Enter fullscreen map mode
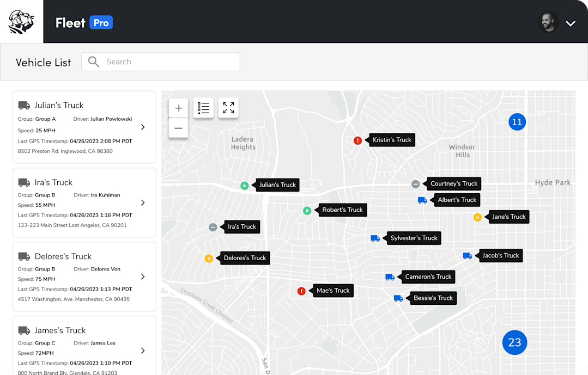Image resolution: width=588 pixels, height=375 pixels. click(x=228, y=108)
